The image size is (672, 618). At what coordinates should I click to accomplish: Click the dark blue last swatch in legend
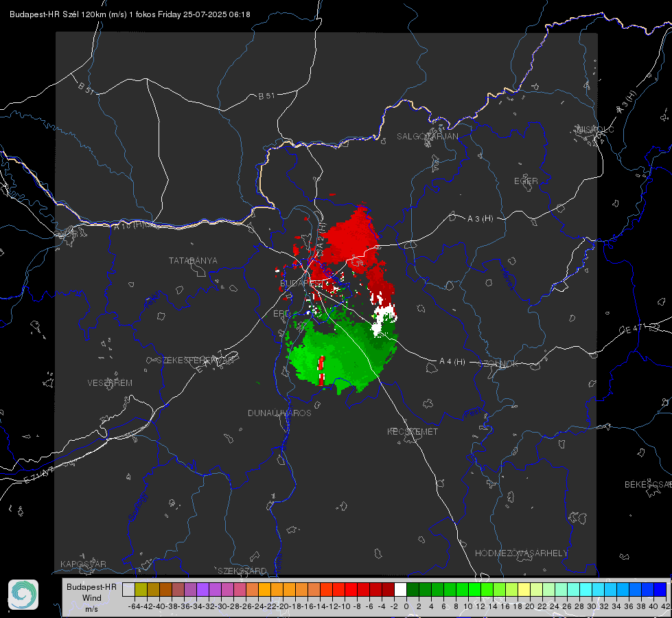tap(660, 589)
